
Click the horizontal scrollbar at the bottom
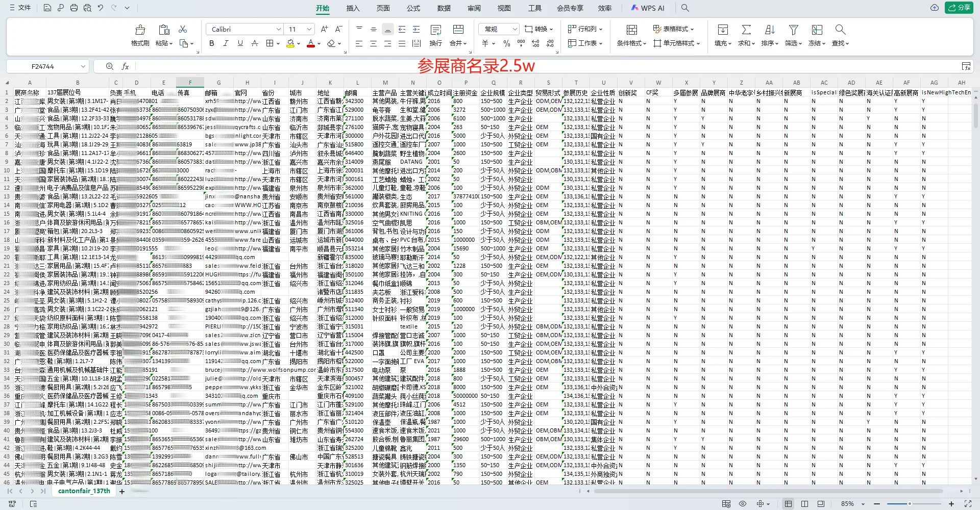(768, 491)
